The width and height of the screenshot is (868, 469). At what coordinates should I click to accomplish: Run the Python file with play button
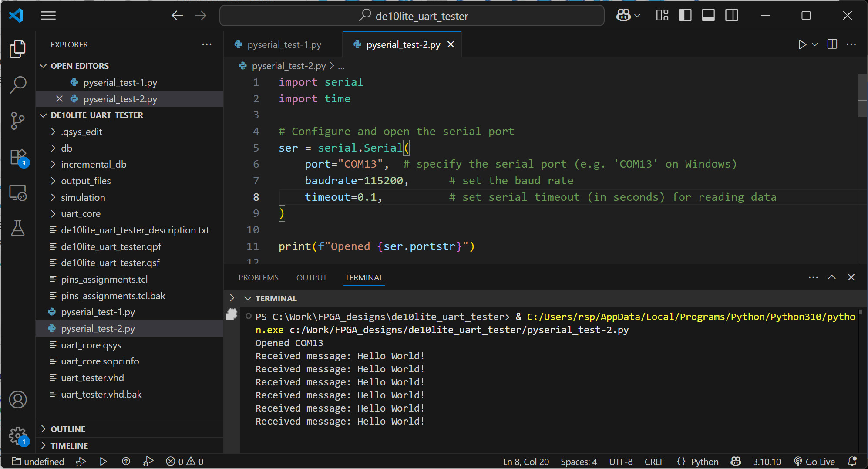pos(802,44)
